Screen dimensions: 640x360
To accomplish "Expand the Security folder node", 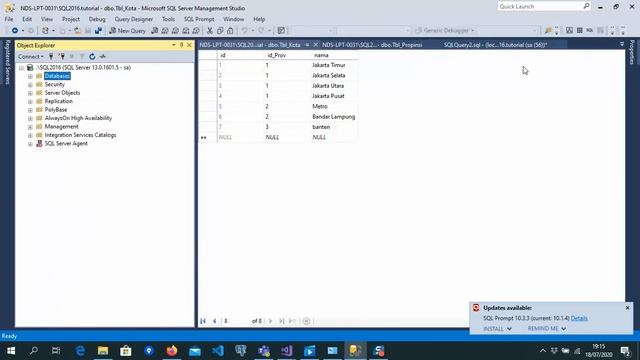I will [30, 85].
